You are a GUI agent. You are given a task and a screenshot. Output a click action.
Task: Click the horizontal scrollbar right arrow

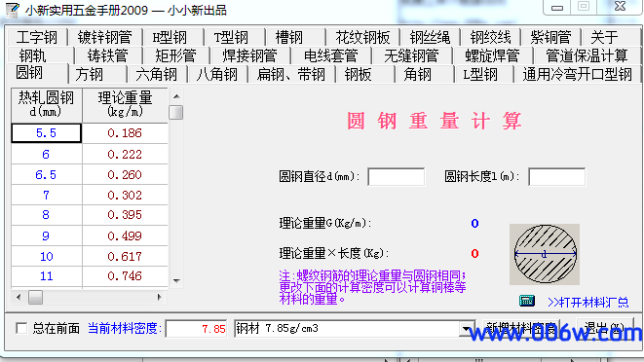[x=160, y=297]
